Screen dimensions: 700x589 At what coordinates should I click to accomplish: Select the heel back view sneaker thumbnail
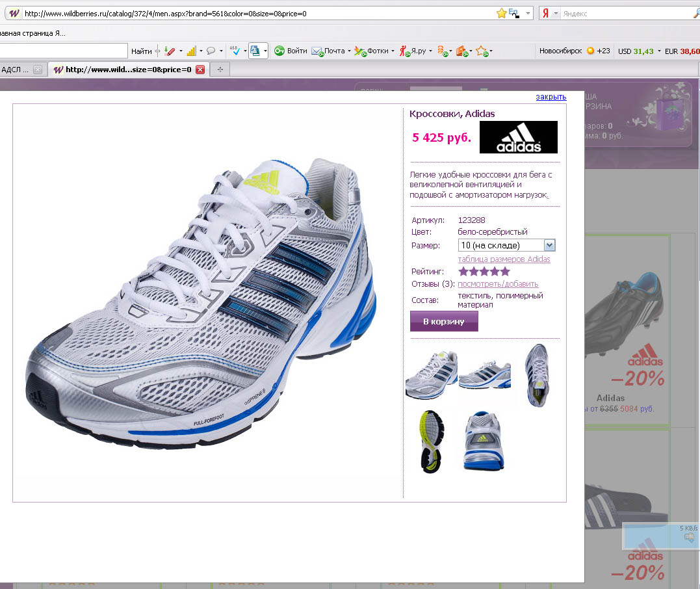point(484,441)
